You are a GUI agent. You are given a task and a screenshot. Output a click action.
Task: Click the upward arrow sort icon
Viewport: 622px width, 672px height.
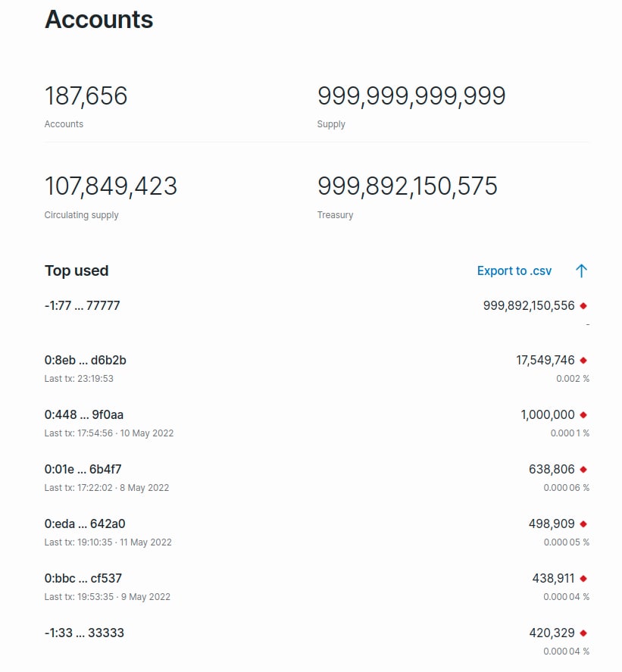pos(581,270)
